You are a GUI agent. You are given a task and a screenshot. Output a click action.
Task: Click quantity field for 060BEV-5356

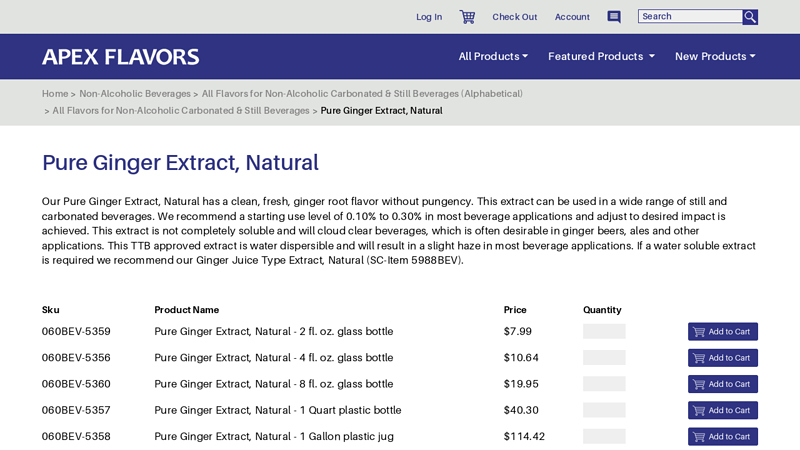(604, 358)
